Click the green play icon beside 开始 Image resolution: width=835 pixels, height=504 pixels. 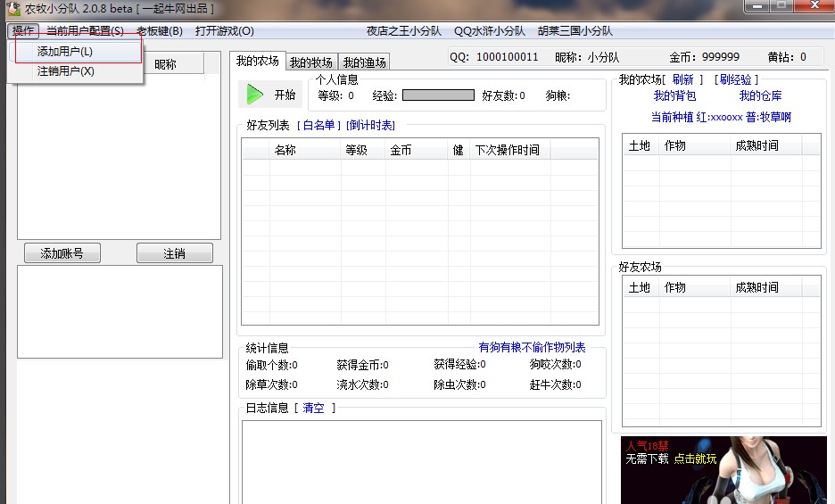[255, 95]
